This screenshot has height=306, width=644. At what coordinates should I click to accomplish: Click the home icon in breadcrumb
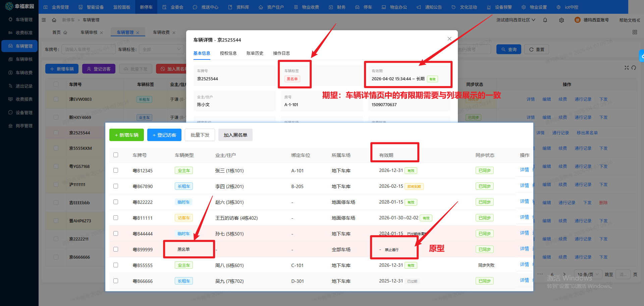(54, 20)
